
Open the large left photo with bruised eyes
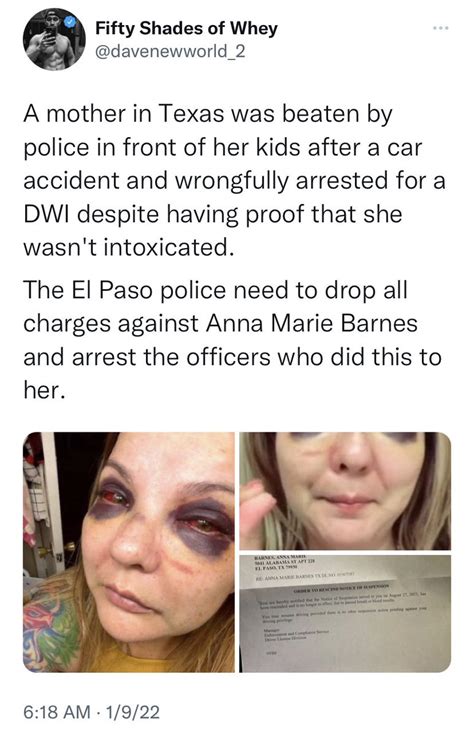coord(129,552)
